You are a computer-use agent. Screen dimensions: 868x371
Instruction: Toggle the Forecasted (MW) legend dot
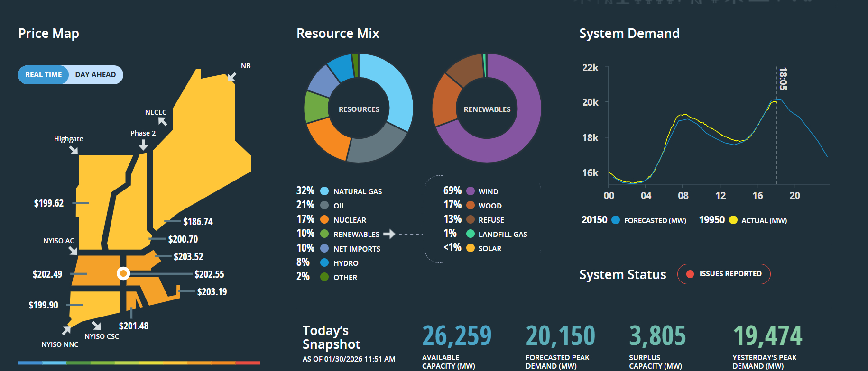pos(616,220)
